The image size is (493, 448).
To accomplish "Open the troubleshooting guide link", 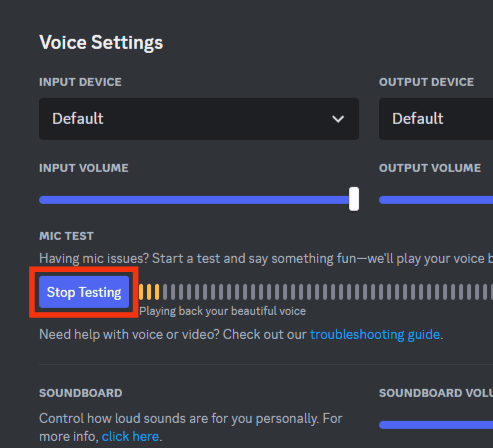I will (375, 334).
